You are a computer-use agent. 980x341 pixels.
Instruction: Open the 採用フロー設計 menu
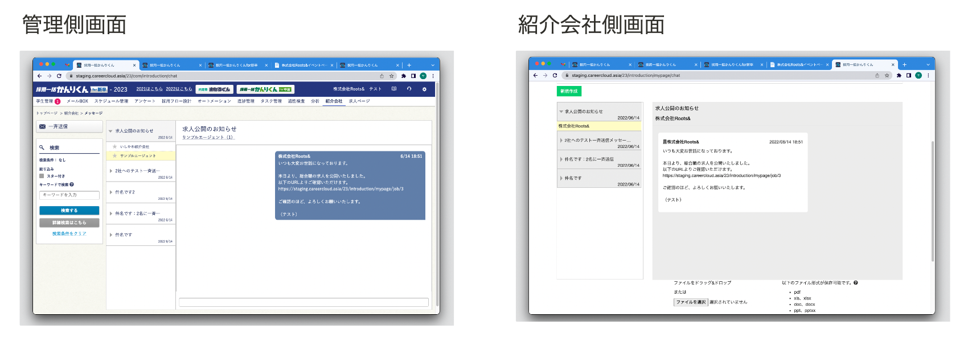(177, 101)
